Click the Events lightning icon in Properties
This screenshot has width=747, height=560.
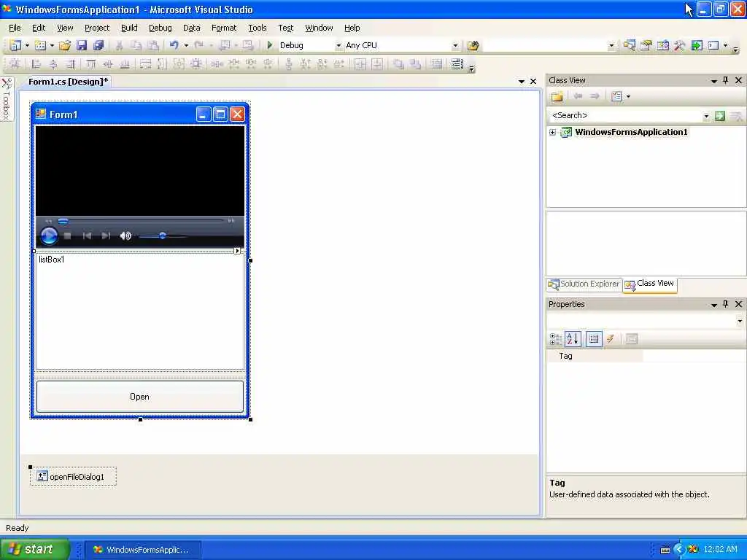pos(611,339)
